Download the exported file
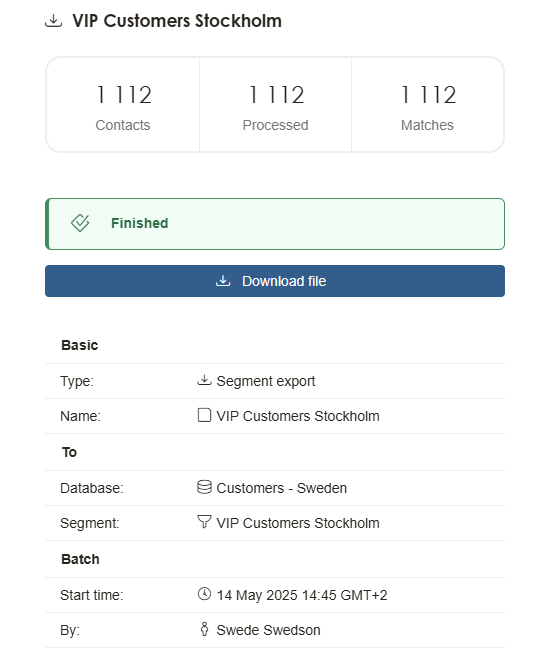Screen dimensions: 544x666 (x=275, y=281)
